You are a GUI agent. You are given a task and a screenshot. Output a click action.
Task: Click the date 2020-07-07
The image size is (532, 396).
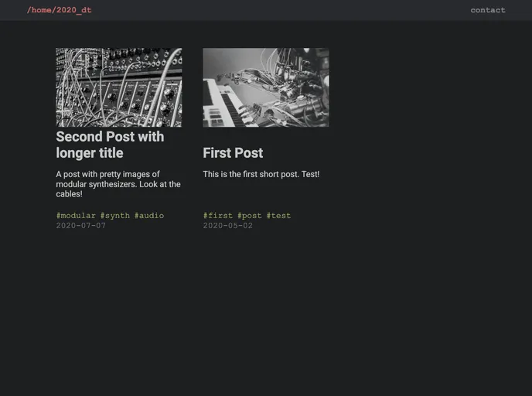click(80, 226)
